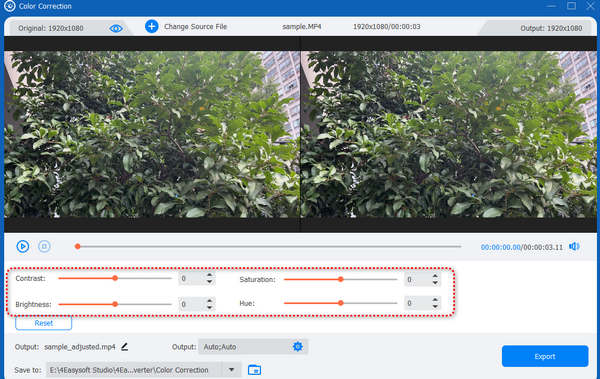600x379 pixels.
Task: Edit the output filename with the pencil icon
Action: (124, 347)
